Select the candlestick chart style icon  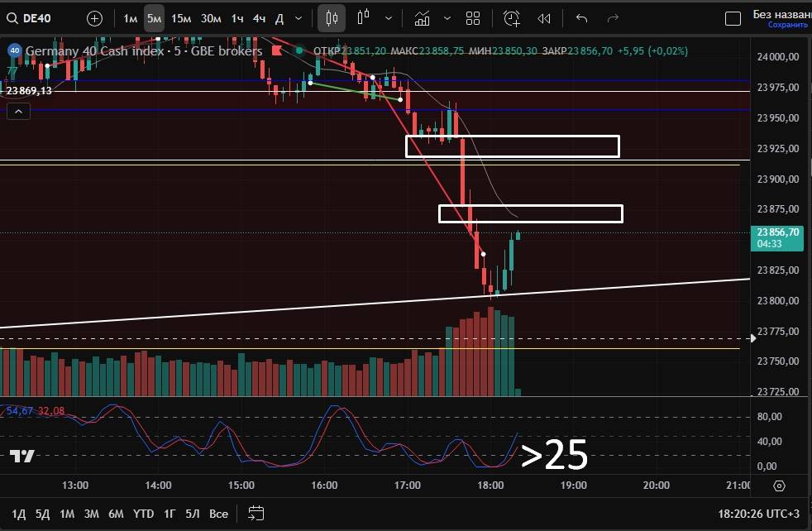(x=332, y=18)
